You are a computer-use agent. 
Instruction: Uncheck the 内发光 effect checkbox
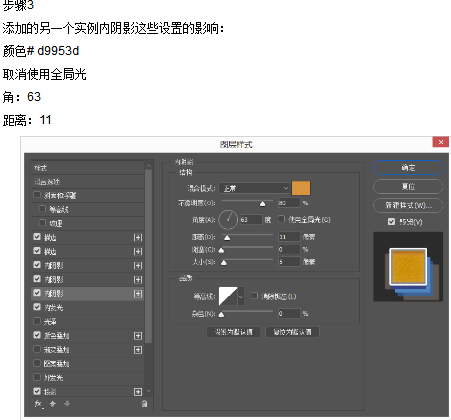tap(37, 307)
